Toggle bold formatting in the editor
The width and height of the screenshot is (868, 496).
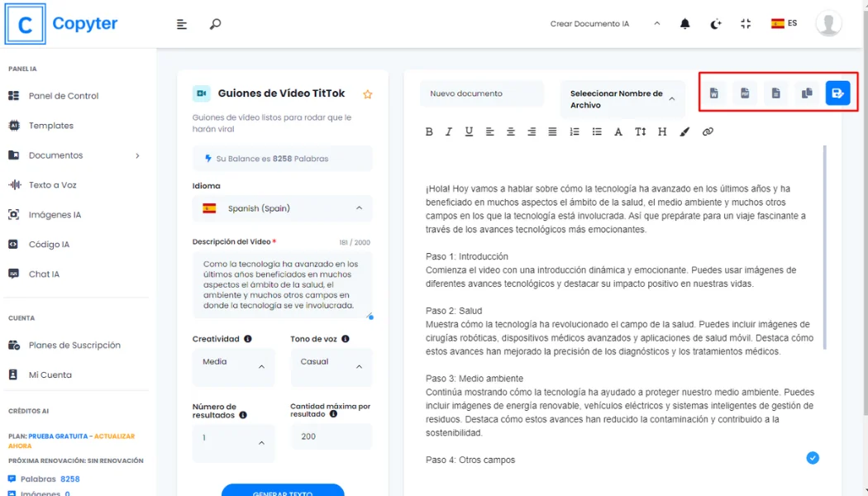click(x=429, y=131)
